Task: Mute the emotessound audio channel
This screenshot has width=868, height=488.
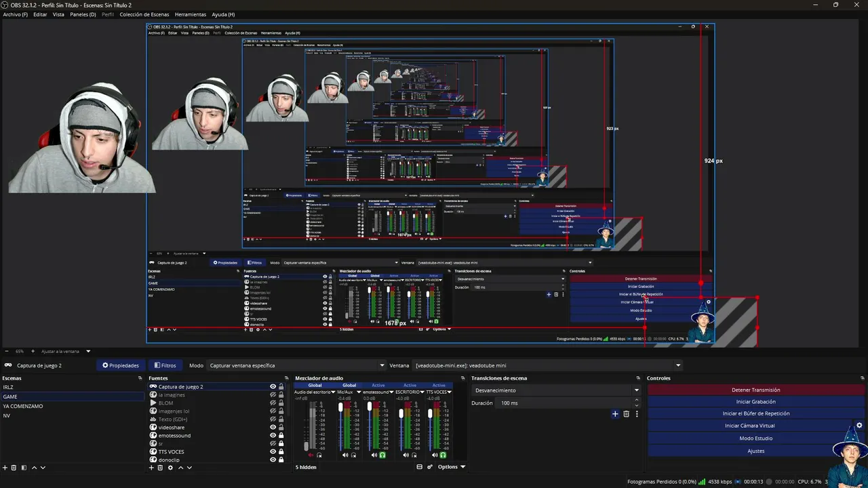Action: 374,455
